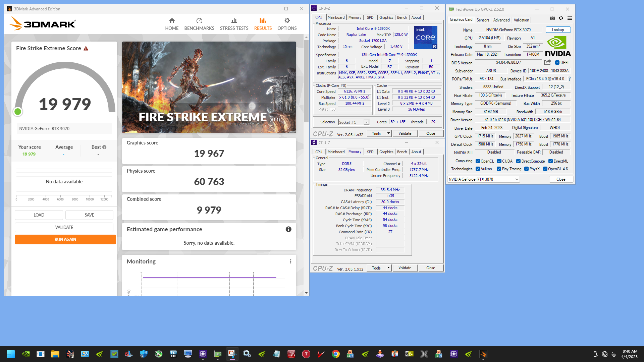Screen dimensions: 644x362
Task: Open Settings gear in taskbar
Action: click(247, 354)
